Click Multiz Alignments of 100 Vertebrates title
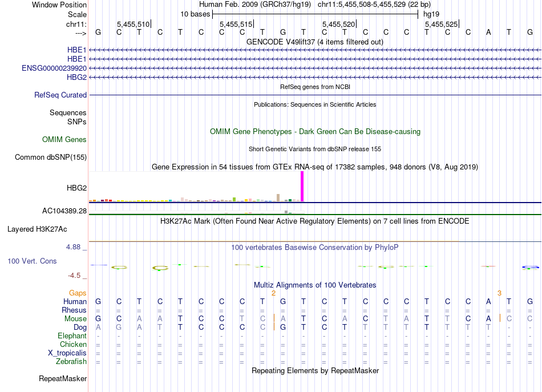Screen dimensions: 542x392 coord(315,285)
